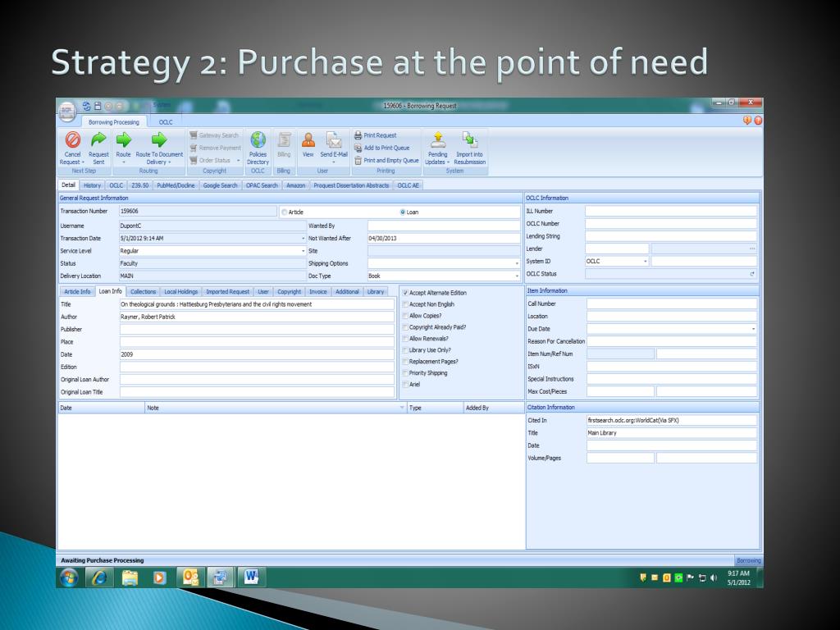840x630 pixels.
Task: Click Import into Resubmission icon
Action: coord(470,139)
